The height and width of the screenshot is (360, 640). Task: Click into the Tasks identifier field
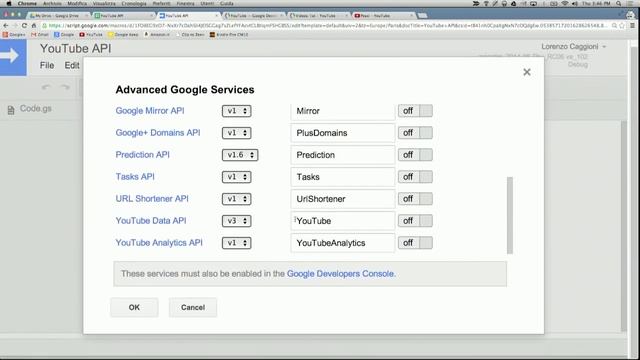[342, 177]
